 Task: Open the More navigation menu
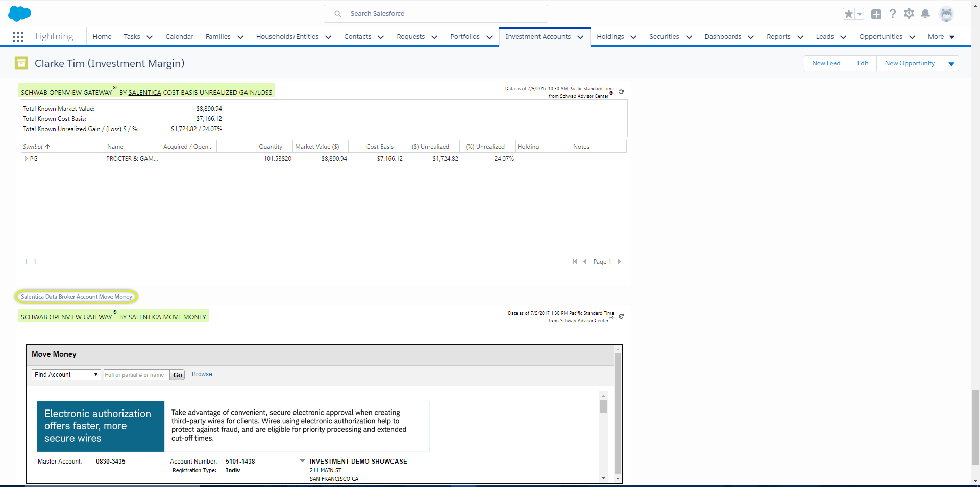(x=941, y=37)
